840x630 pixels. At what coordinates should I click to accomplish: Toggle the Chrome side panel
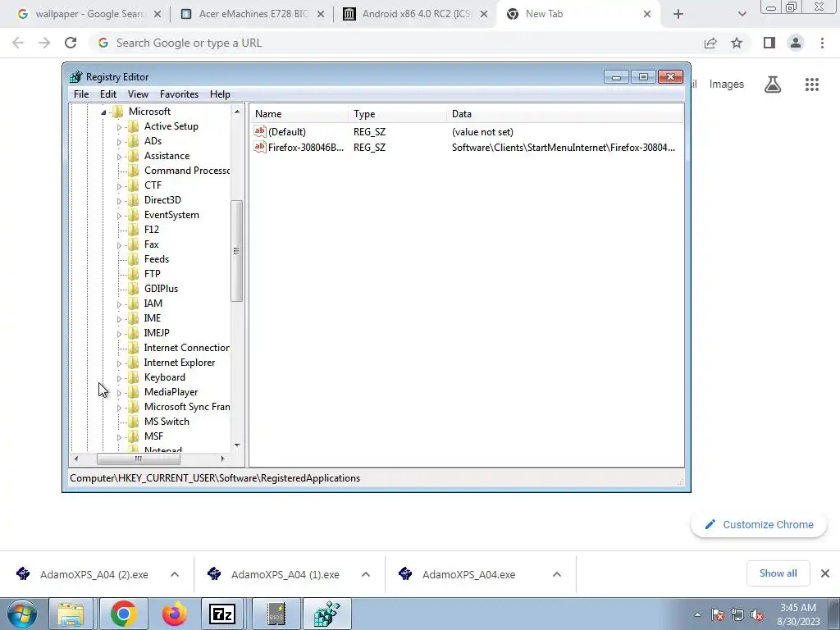pyautogui.click(x=769, y=43)
